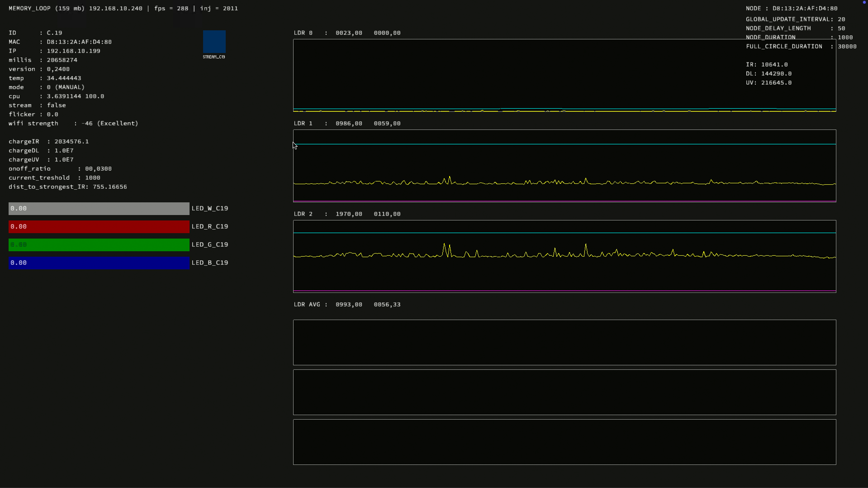The width and height of the screenshot is (868, 488).
Task: Select the middle empty graph panel
Action: [564, 392]
